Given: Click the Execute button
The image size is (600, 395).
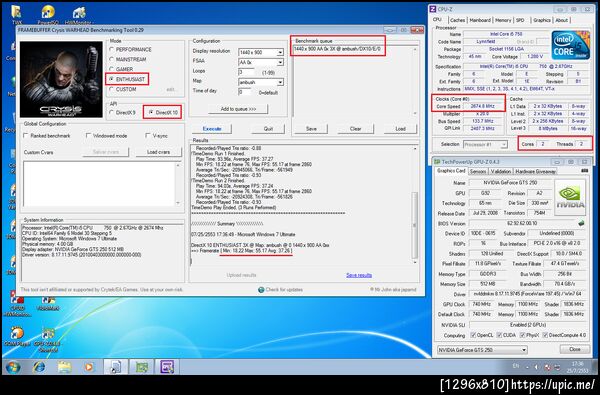Looking at the screenshot, I should (x=212, y=129).
